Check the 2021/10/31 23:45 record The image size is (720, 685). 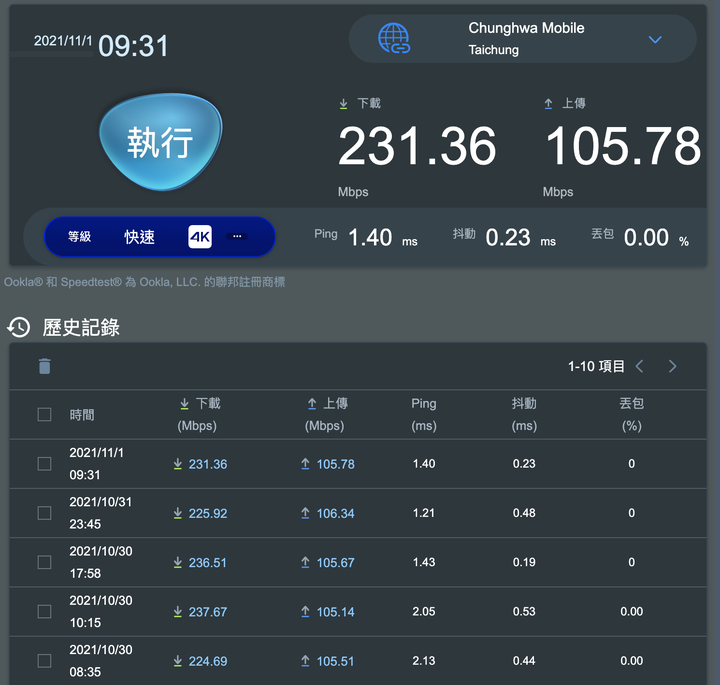point(44,513)
